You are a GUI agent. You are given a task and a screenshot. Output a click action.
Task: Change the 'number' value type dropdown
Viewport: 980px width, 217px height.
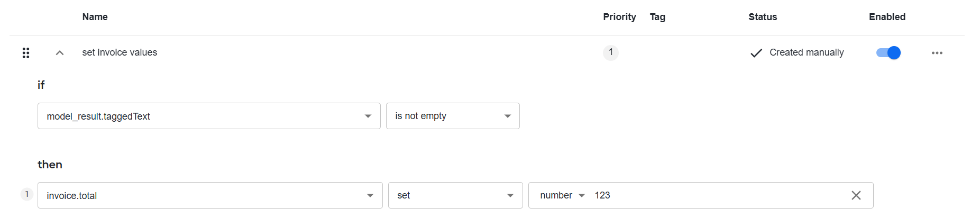tap(562, 195)
